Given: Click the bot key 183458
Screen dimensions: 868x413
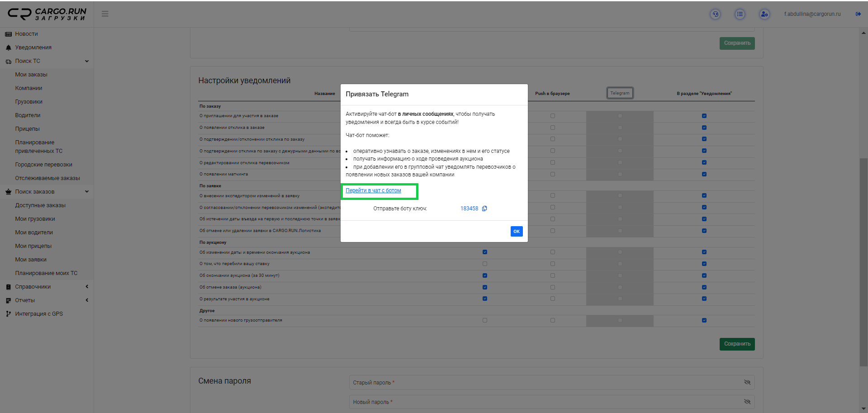Looking at the screenshot, I should [x=469, y=209].
